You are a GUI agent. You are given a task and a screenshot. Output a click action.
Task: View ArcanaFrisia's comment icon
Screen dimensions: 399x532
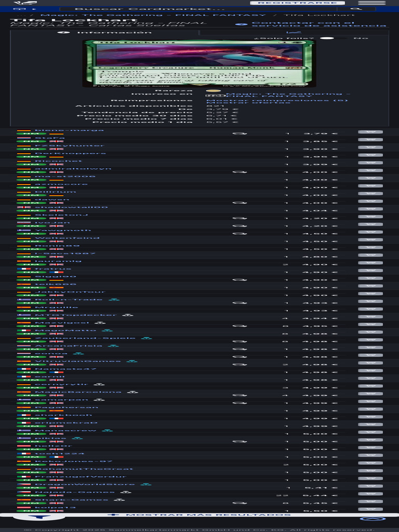(240, 349)
